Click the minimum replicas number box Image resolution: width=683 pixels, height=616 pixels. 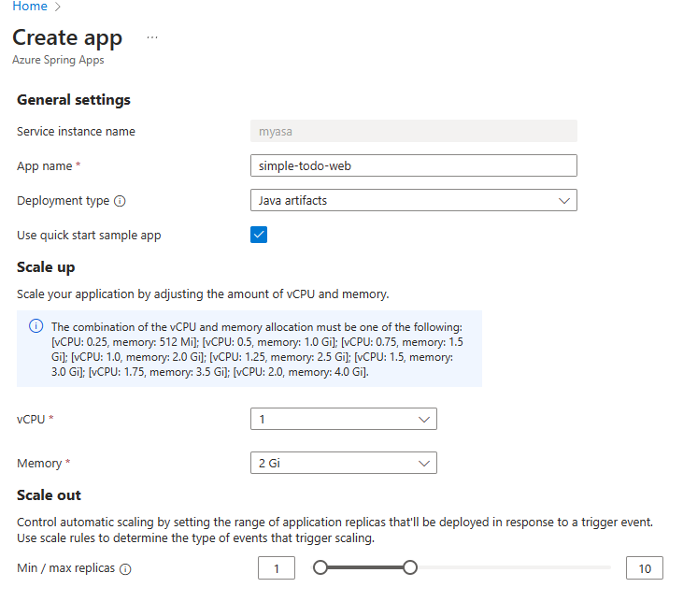pyautogui.click(x=277, y=567)
